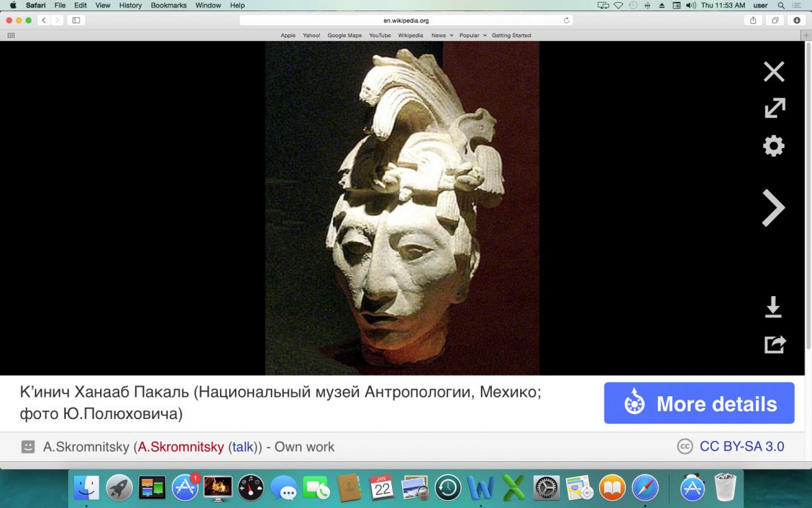The height and width of the screenshot is (508, 812).
Task: Expand the News bookmarks folder
Action: [442, 35]
